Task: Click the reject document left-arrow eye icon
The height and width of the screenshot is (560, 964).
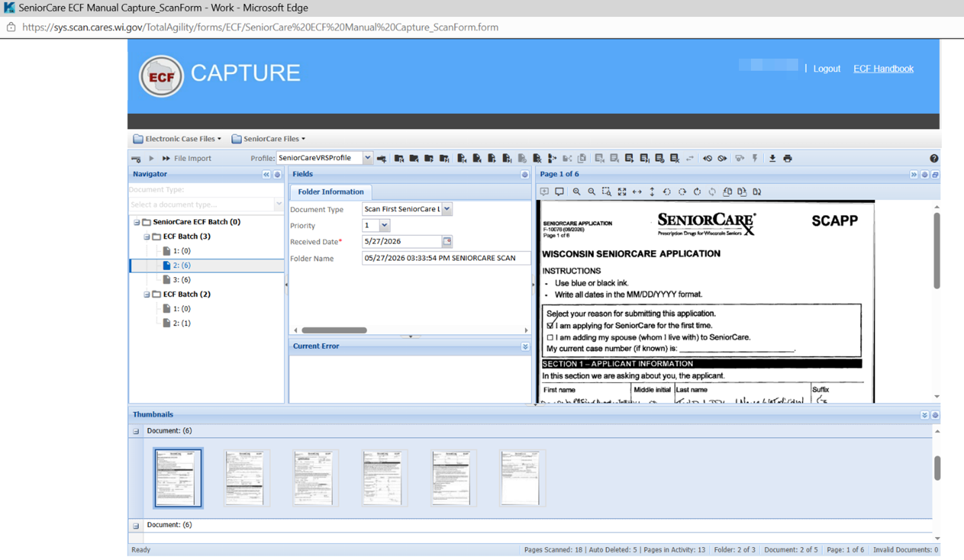Action: pyautogui.click(x=707, y=158)
